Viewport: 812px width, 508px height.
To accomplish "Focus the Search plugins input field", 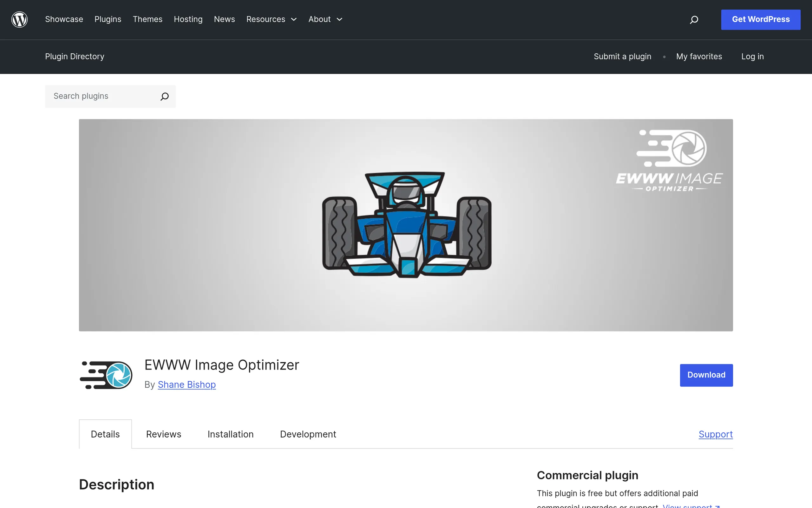I will 110,97.
